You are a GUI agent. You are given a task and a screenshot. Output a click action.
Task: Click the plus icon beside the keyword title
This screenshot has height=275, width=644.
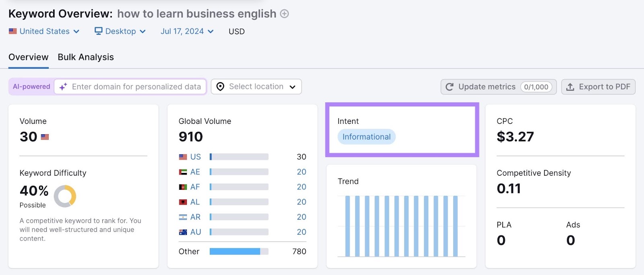pyautogui.click(x=284, y=14)
